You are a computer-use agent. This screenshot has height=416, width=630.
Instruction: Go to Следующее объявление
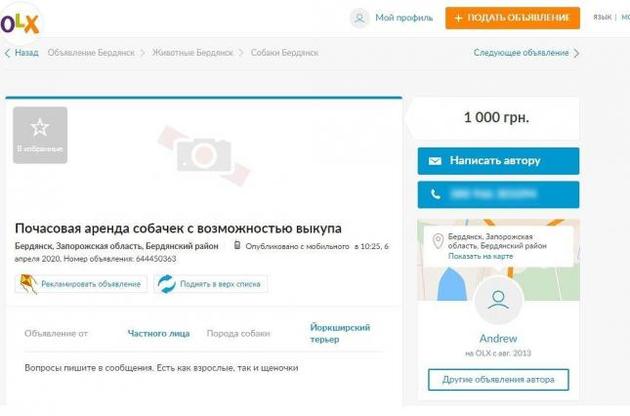pos(521,53)
